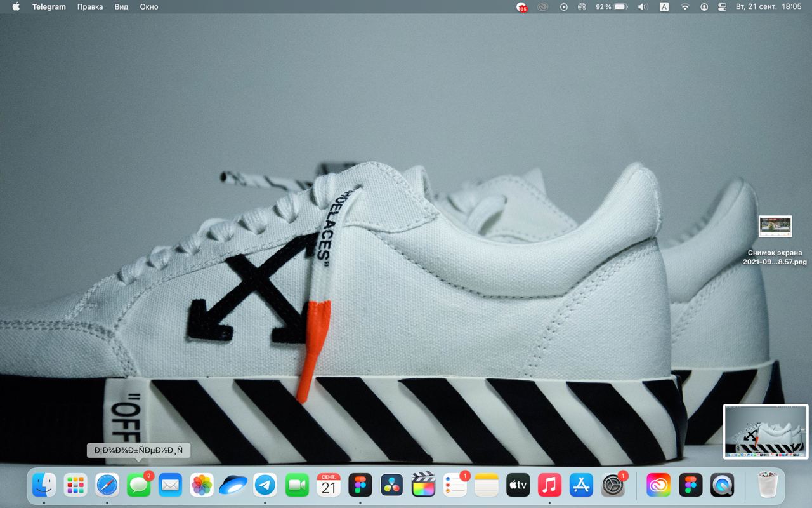Open Messages with the 2 badge
This screenshot has height=508, width=812.
139,485
